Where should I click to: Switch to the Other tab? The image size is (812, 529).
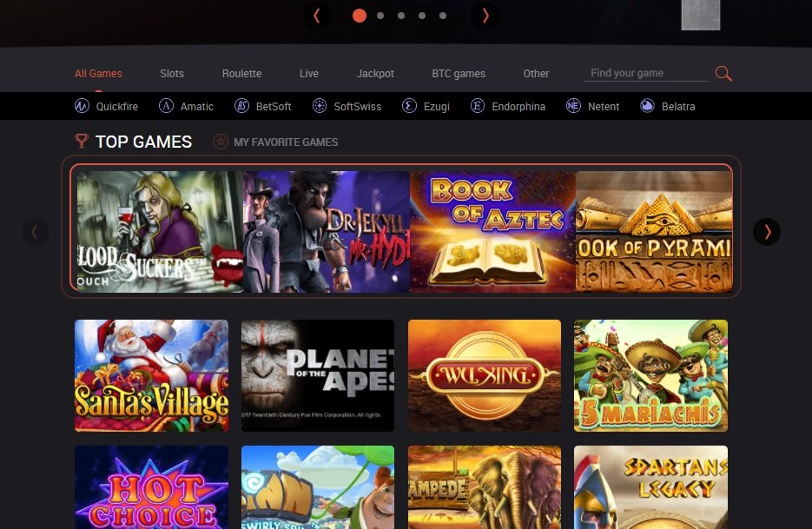[x=536, y=74]
